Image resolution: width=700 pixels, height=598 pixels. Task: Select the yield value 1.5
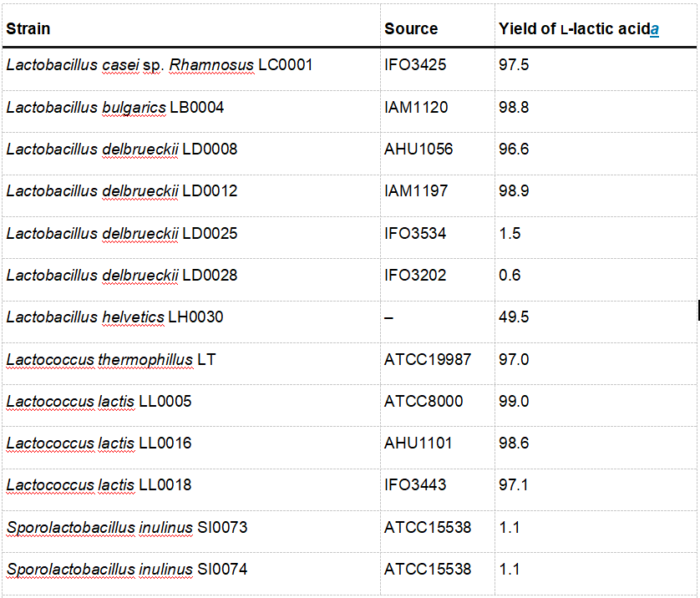pyautogui.click(x=510, y=233)
